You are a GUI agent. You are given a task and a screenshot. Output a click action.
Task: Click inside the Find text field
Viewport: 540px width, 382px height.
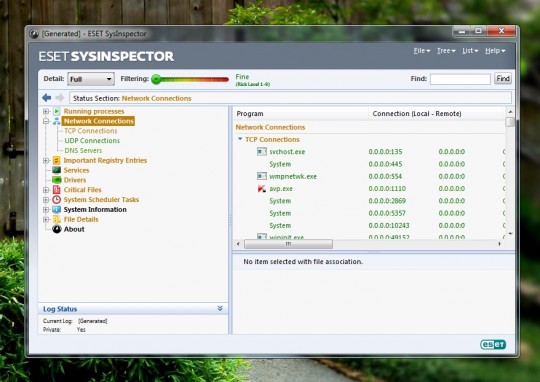tap(460, 79)
